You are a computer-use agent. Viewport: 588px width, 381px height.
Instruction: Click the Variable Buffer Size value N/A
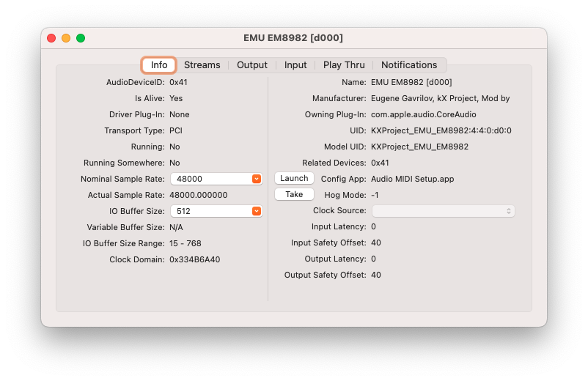(x=176, y=227)
